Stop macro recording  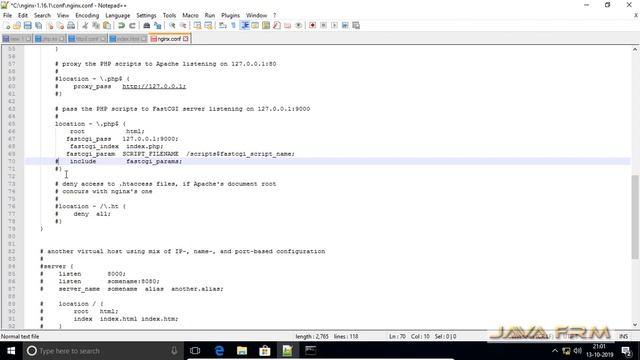pyautogui.click(x=323, y=25)
